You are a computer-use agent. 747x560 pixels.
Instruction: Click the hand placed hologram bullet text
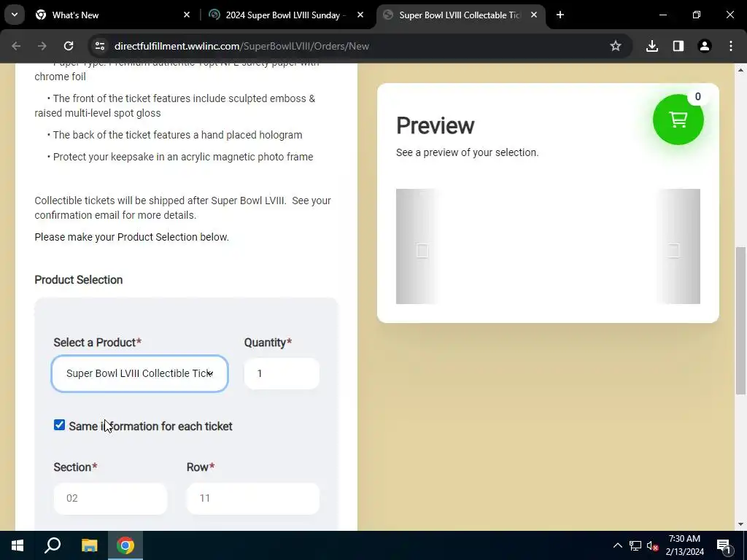177,135
